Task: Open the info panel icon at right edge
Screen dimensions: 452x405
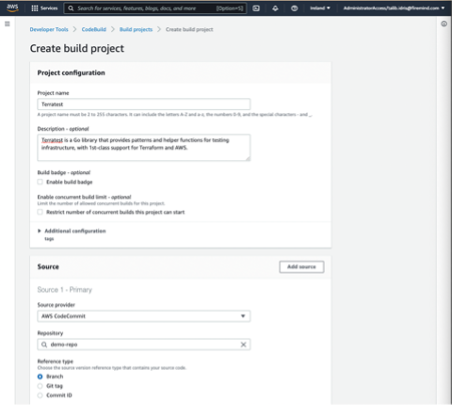Action: coord(444,24)
